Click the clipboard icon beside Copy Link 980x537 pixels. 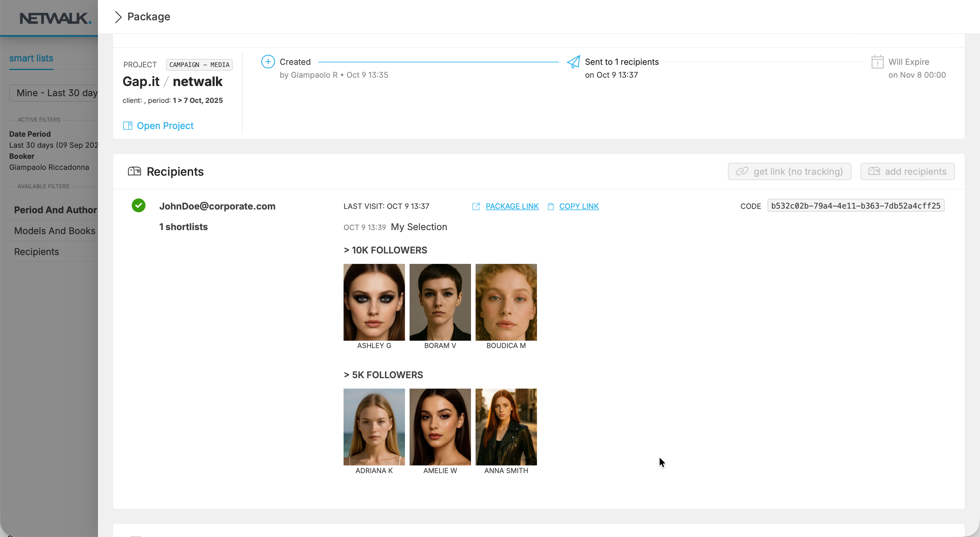[550, 206]
